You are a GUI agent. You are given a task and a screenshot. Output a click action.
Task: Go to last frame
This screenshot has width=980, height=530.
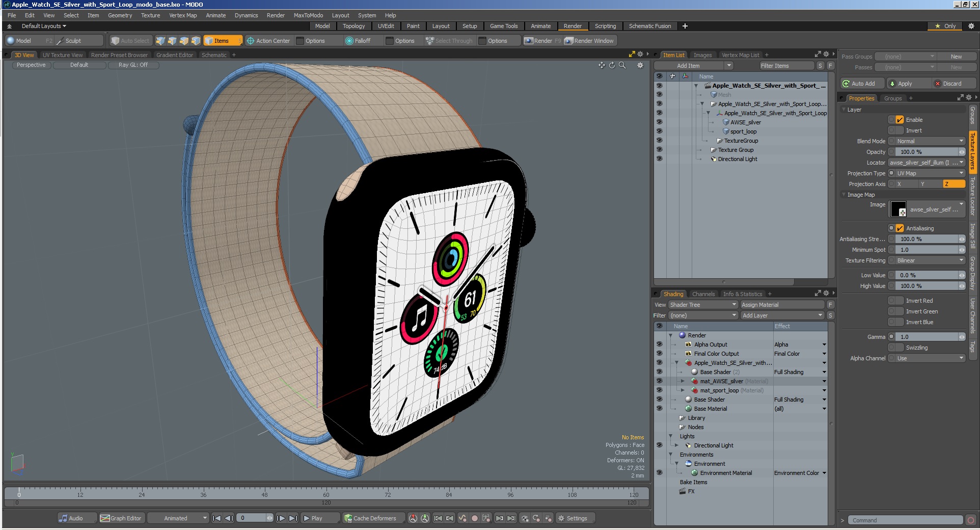point(293,518)
